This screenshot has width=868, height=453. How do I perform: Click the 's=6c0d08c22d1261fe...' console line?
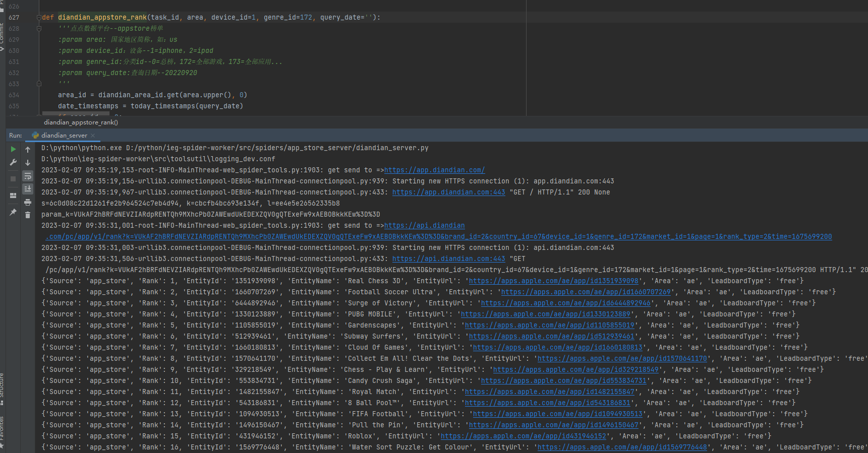pyautogui.click(x=191, y=204)
